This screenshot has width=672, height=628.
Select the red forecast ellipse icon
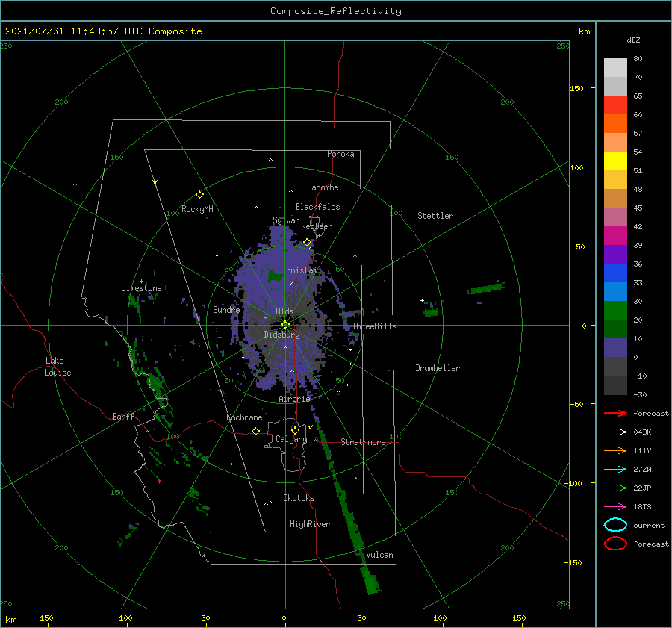coord(615,544)
